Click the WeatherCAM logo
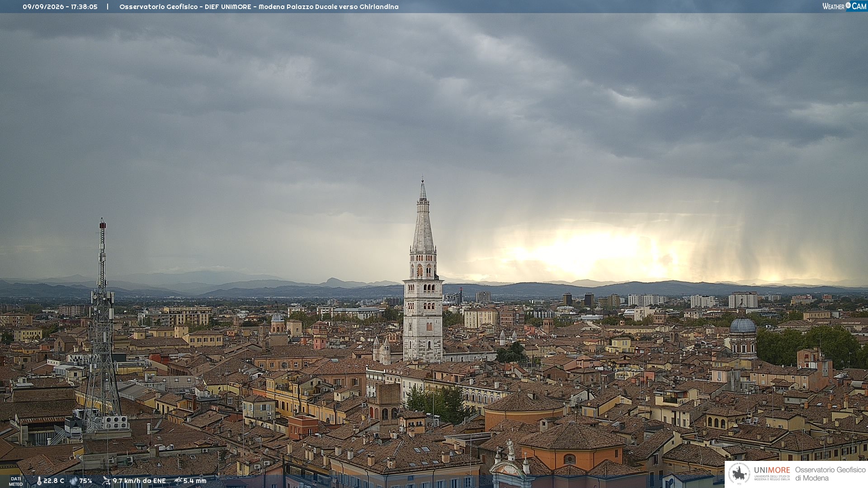The height and width of the screenshot is (488, 868). pos(844,6)
